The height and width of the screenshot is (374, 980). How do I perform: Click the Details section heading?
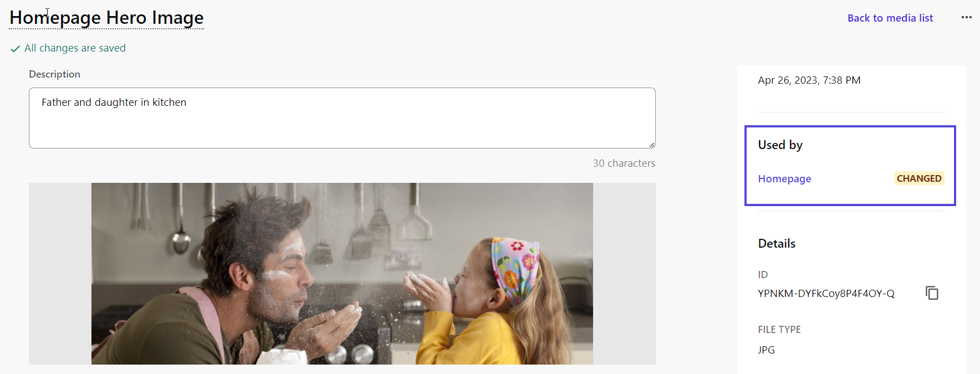coord(777,243)
